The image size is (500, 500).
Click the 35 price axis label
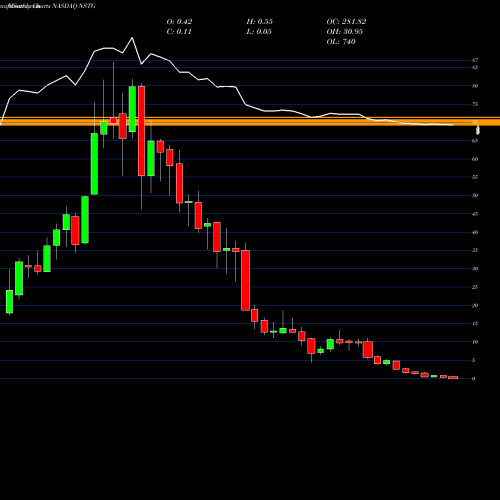click(x=475, y=250)
